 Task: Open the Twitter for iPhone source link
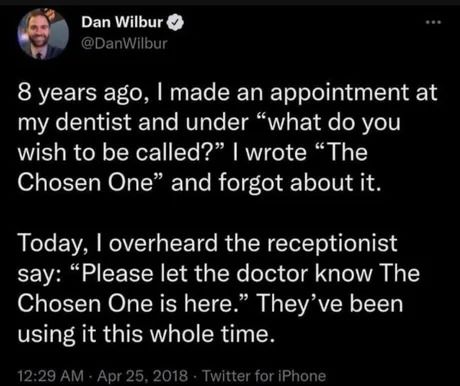pos(264,376)
